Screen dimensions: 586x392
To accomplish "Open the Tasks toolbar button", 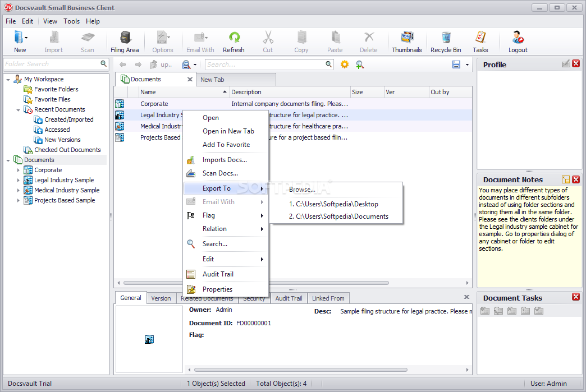I will [x=480, y=42].
